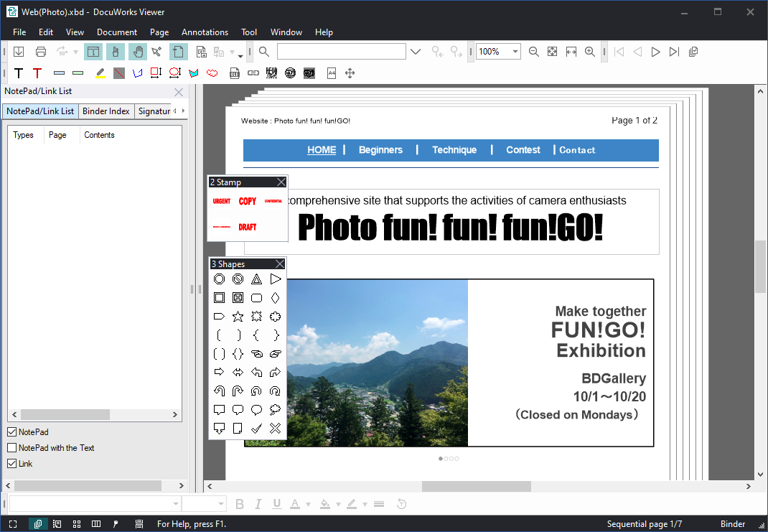Jump to the last page icon
Image resolution: width=768 pixels, height=532 pixels.
674,52
